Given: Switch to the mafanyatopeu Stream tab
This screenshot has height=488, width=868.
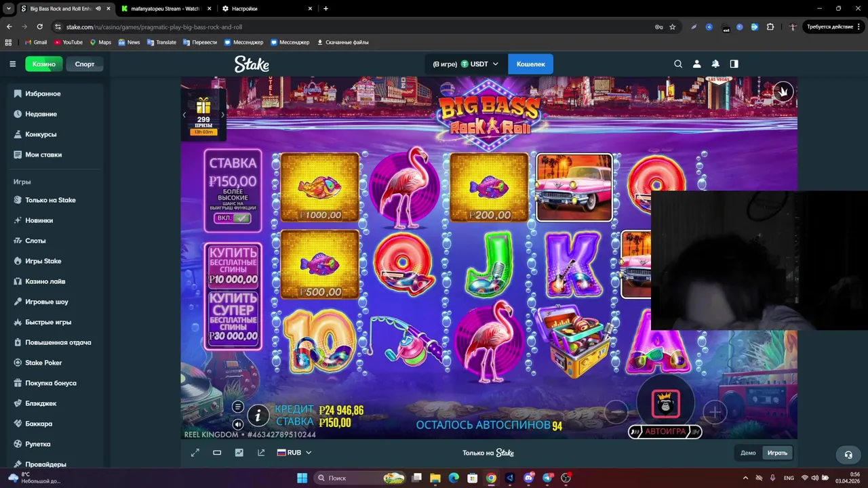Looking at the screenshot, I should coord(165,9).
